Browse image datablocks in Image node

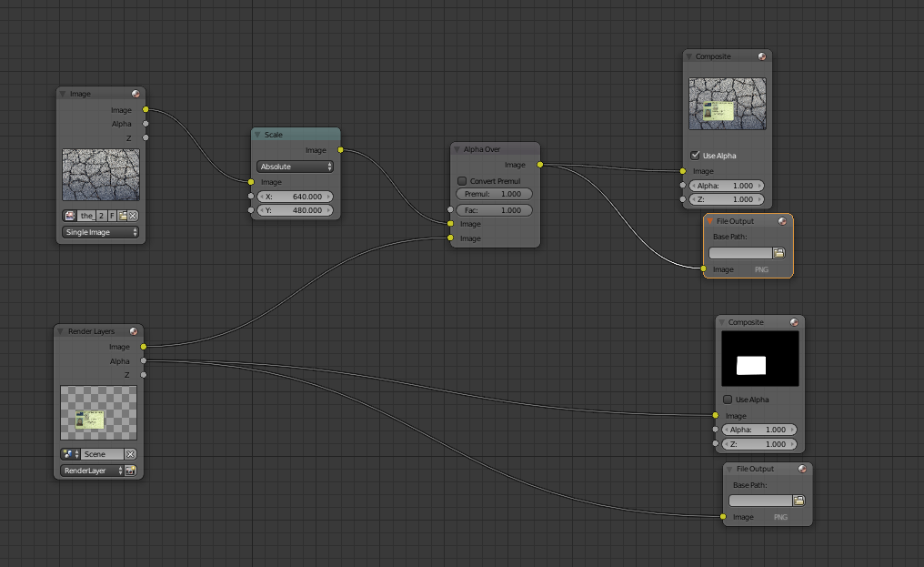[70, 216]
